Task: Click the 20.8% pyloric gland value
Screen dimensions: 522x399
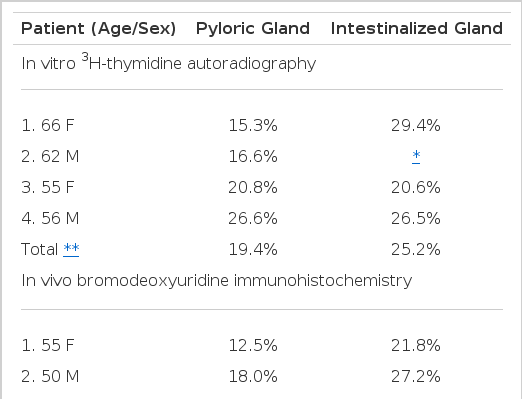Action: (253, 187)
